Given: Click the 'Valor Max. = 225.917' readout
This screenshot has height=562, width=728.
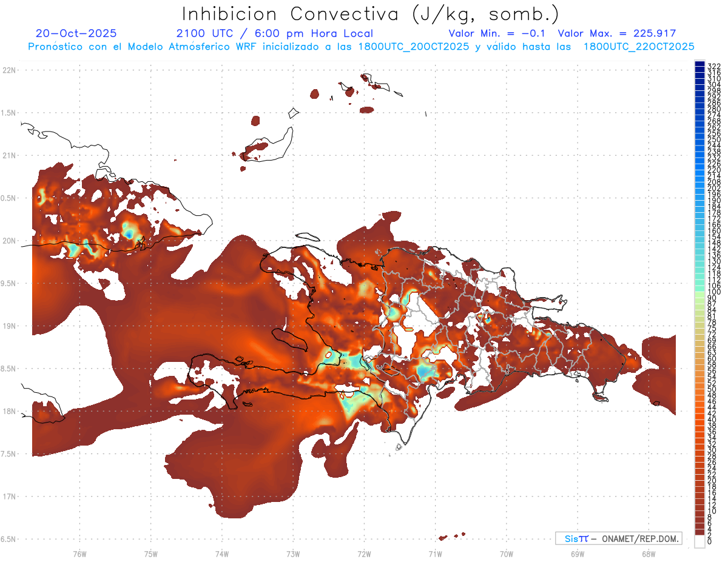Looking at the screenshot, I should pyautogui.click(x=617, y=33).
